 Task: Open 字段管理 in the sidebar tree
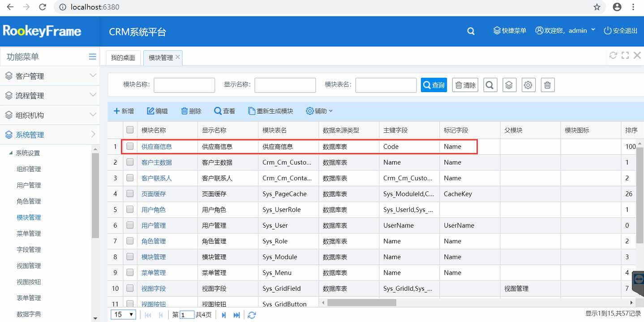(x=29, y=250)
